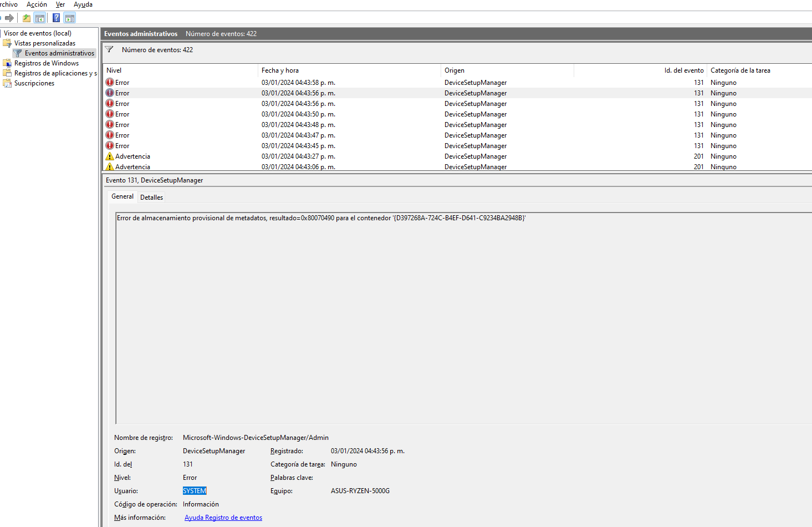
Task: Open the Ayuda Registro de eventos link
Action: pyautogui.click(x=223, y=518)
